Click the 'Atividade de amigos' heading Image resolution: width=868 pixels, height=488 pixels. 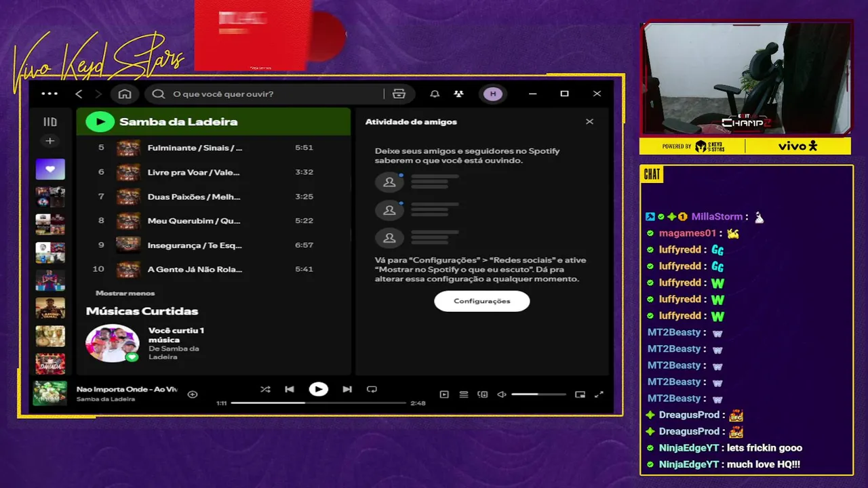411,122
